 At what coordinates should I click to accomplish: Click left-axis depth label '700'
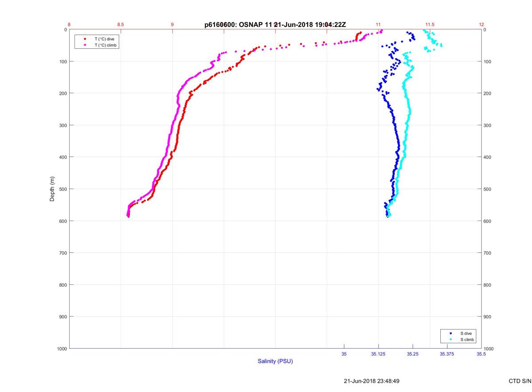coord(63,253)
